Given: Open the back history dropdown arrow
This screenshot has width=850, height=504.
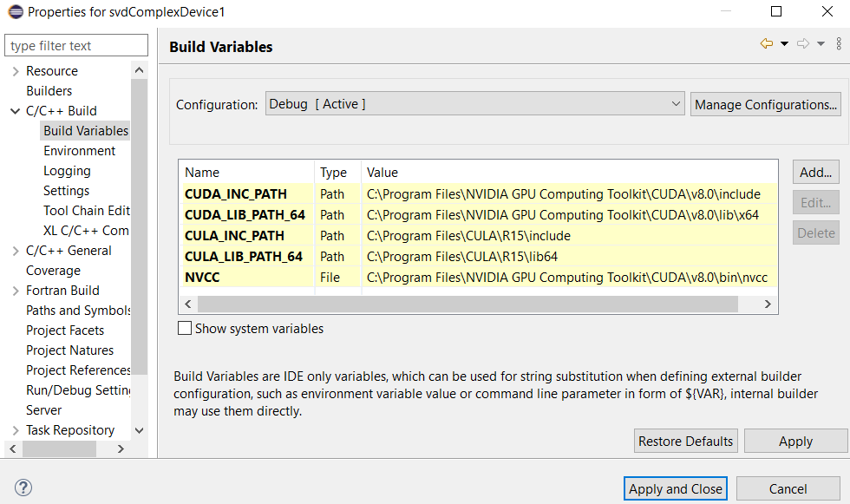Looking at the screenshot, I should click(x=784, y=44).
